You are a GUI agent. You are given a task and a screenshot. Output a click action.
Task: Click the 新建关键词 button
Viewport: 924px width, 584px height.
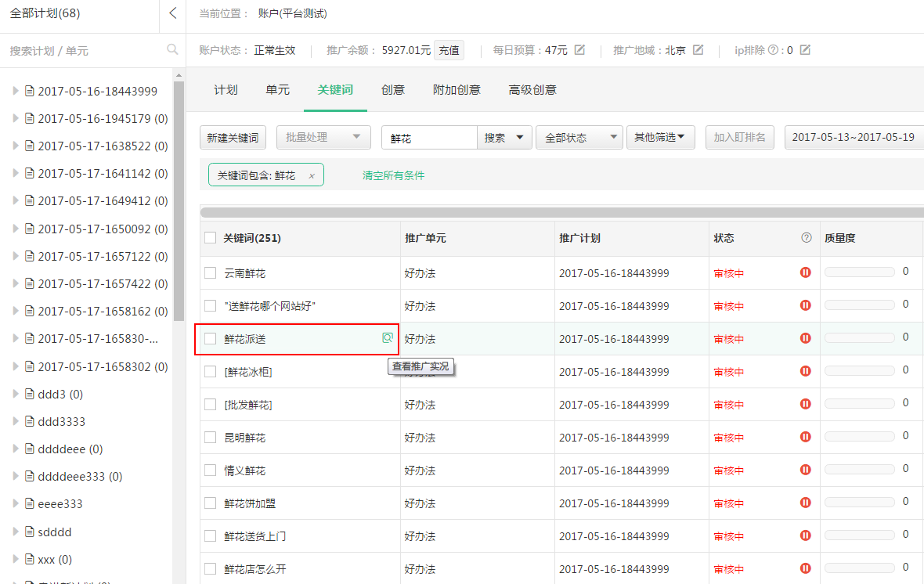(233, 137)
